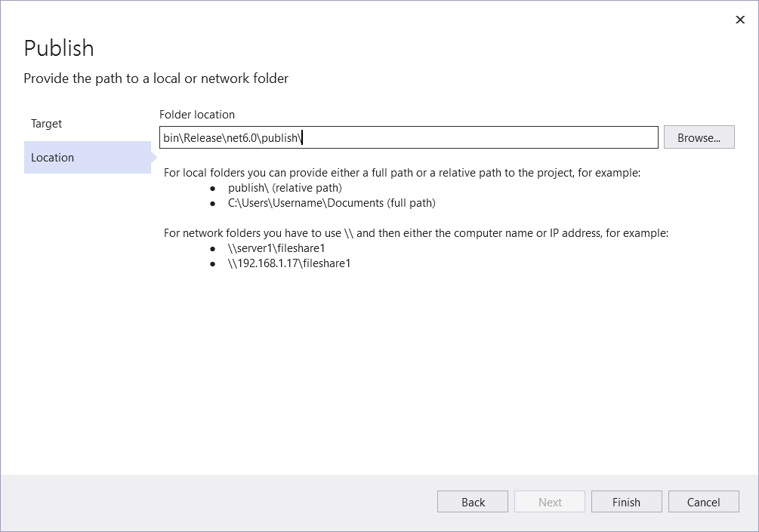Open the Browse... folder picker
759x532 pixels.
(x=699, y=137)
